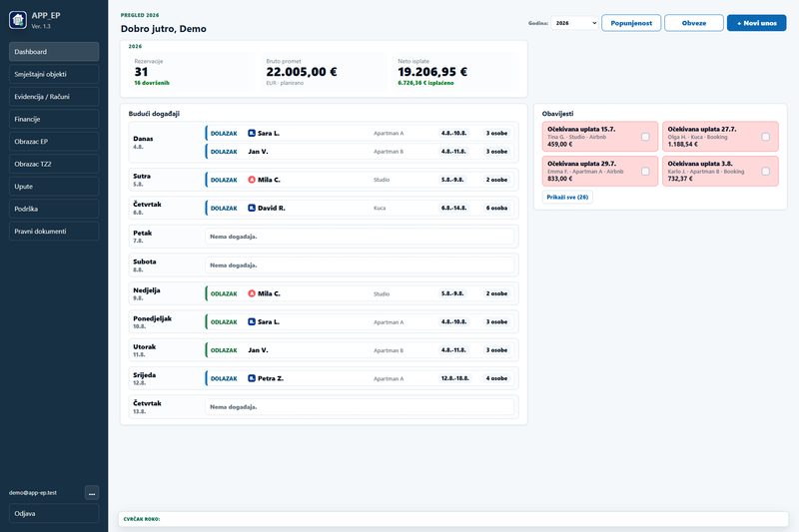Mark the 29.7. payment of 833,00 € done
Viewport: 799px width, 532px height.
(x=645, y=172)
